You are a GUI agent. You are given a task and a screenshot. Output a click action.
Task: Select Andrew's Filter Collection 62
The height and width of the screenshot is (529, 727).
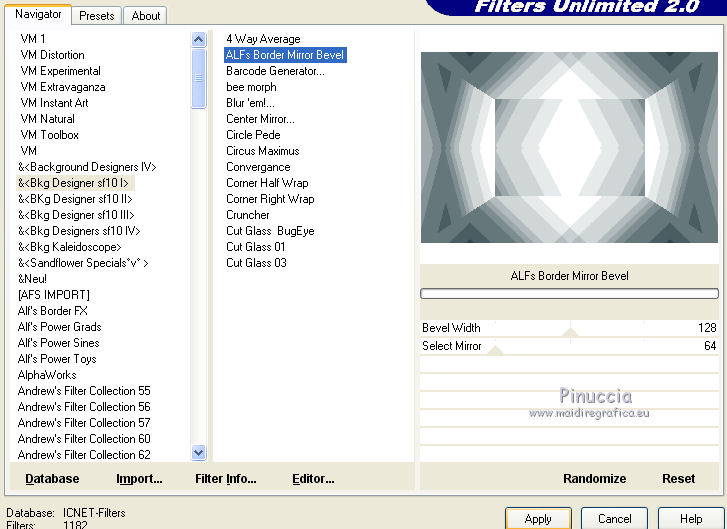pos(84,455)
